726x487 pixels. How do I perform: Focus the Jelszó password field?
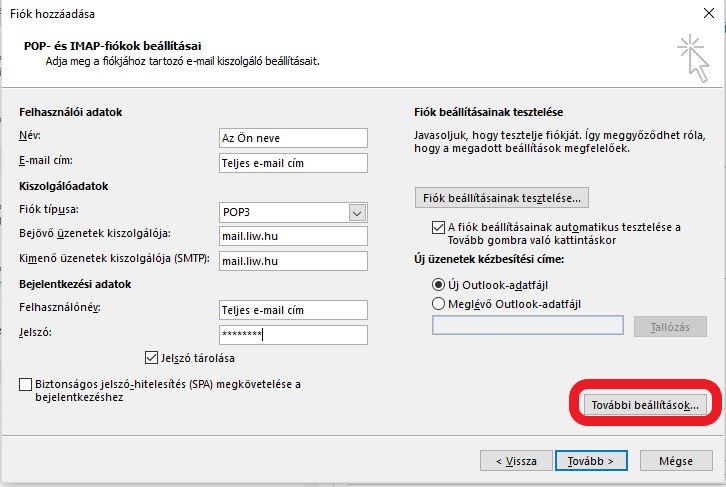(x=292, y=334)
